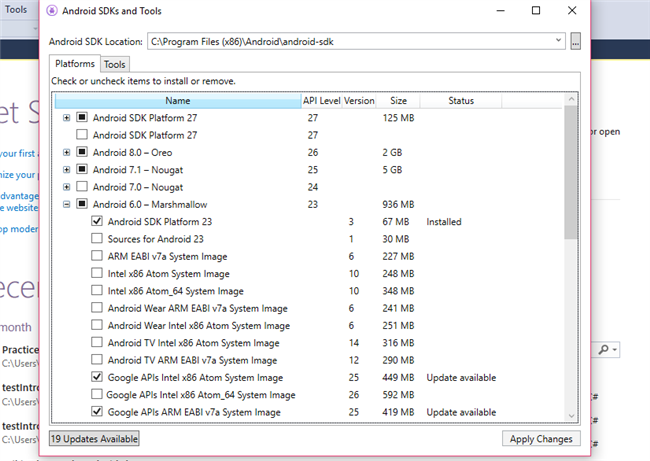Screen dimensions: 650x461
Task: Click the 19 Updates Available button
Action: [94, 439]
